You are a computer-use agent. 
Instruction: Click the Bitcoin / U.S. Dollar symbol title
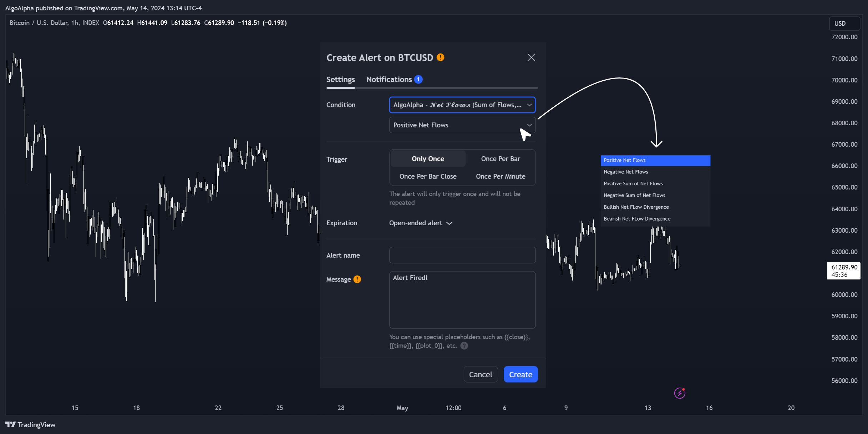(39, 23)
